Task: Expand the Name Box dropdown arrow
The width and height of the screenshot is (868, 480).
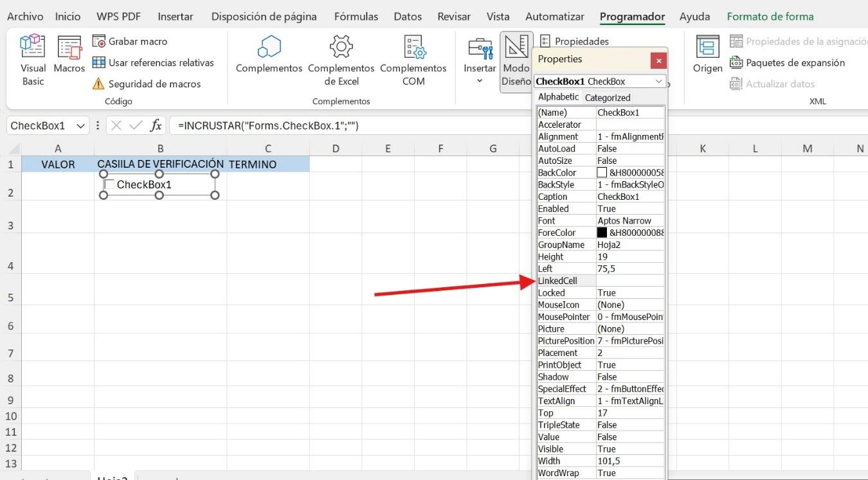Action: click(x=80, y=126)
